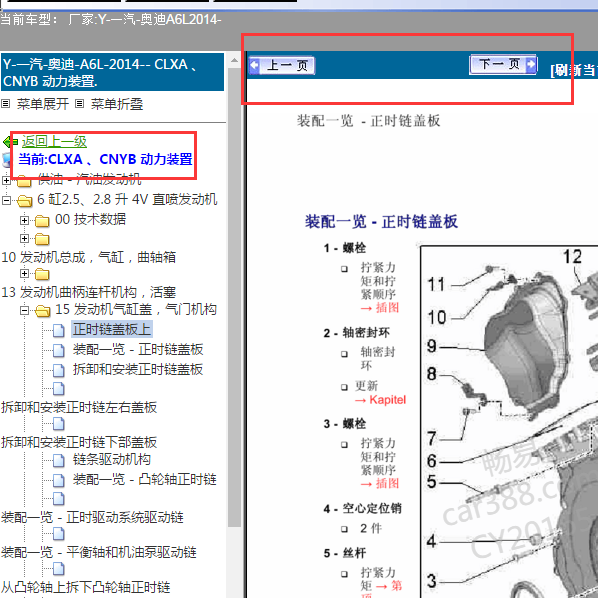Open 拆卸和安装正时链左右盖板 item
This screenshot has height=598, width=598.
coord(79,407)
